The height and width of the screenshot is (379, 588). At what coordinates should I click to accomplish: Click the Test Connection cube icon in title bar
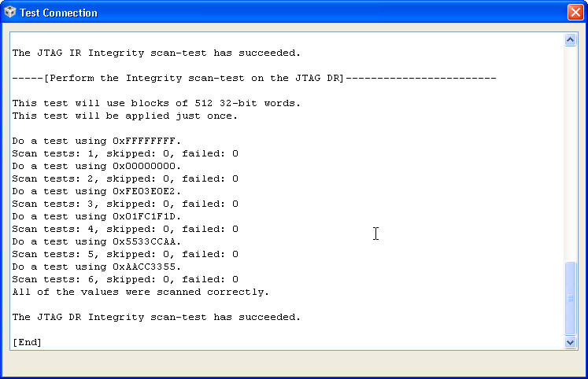[x=10, y=13]
